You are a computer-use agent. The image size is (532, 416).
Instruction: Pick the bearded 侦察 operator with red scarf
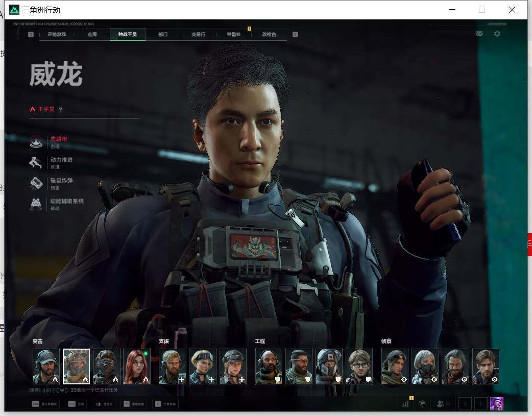(455, 366)
